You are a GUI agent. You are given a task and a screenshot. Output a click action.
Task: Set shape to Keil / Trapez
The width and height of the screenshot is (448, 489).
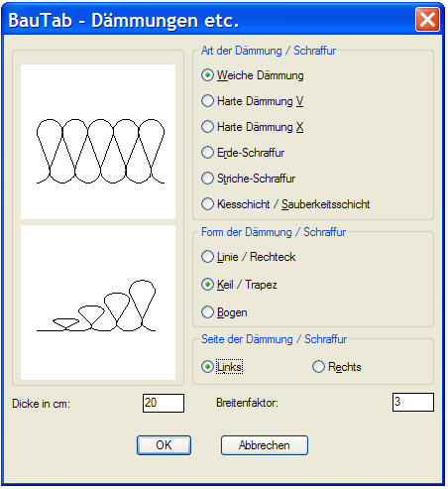[239, 285]
